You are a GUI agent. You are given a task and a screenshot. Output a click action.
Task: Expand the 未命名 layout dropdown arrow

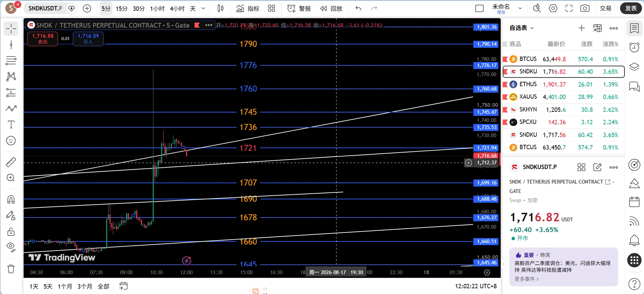tap(520, 8)
